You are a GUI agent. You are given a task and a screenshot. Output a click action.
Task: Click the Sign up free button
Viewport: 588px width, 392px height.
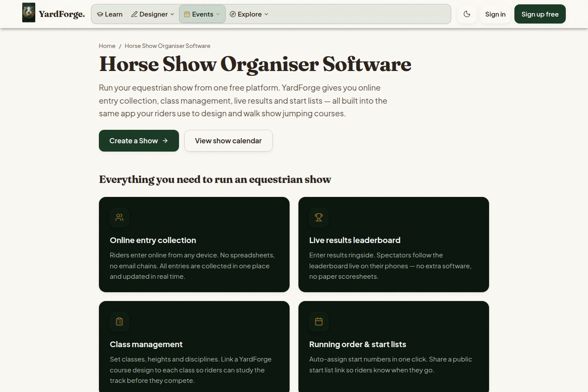click(540, 14)
